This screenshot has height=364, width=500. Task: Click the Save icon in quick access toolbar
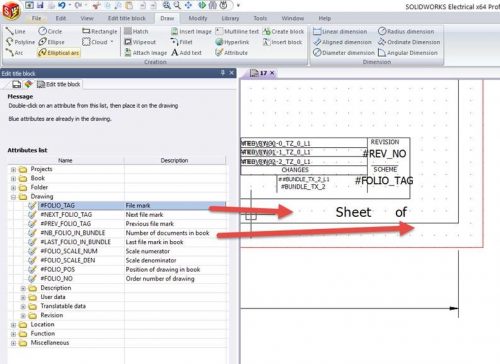(40, 5)
